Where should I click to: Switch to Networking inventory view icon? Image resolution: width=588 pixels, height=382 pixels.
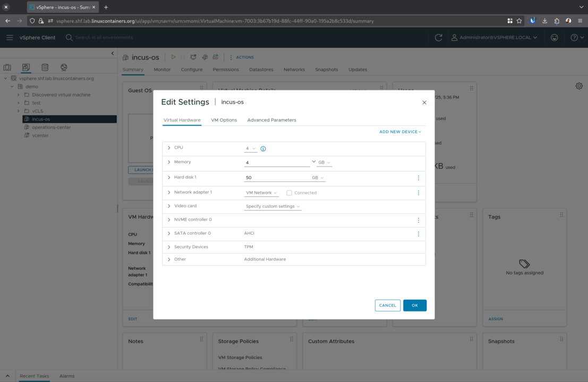tap(64, 67)
